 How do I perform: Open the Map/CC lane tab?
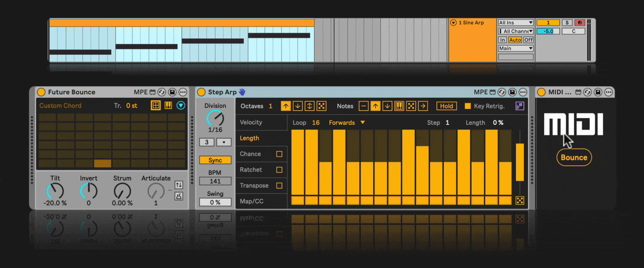252,201
